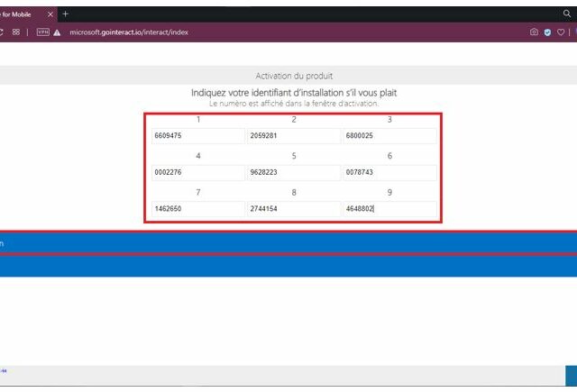577x392 pixels.
Task: Click the not-secure warning triangle icon
Action: click(x=58, y=32)
